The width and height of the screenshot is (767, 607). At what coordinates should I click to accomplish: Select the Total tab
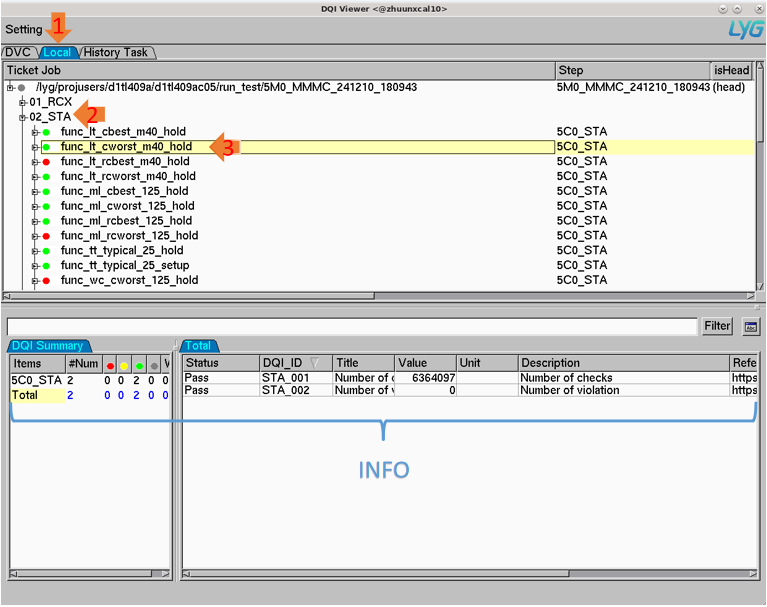198,346
